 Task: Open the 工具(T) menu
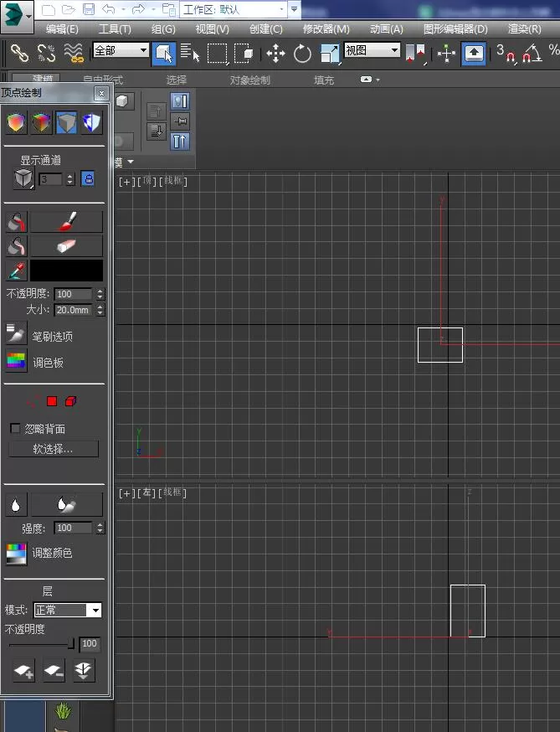(x=115, y=29)
